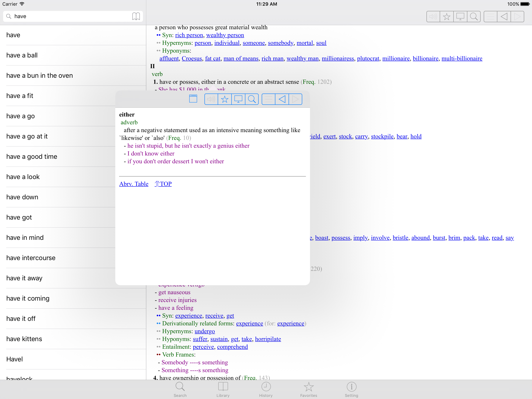The height and width of the screenshot is (399, 532).
Task: Open the bookmark icon in search field
Action: tap(136, 16)
